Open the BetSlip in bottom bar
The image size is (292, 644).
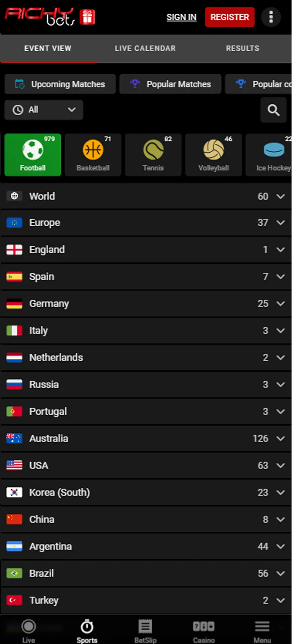coord(145,631)
